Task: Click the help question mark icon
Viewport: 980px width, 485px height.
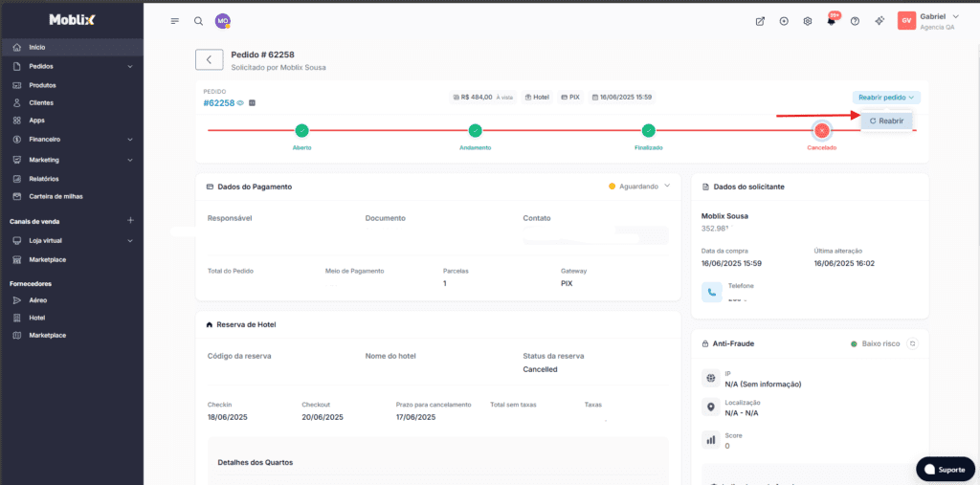Action: point(855,21)
